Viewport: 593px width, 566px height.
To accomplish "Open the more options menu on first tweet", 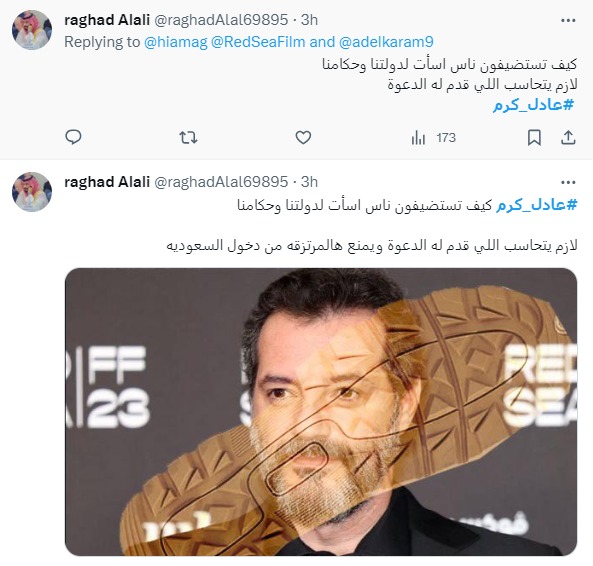I will point(568,20).
